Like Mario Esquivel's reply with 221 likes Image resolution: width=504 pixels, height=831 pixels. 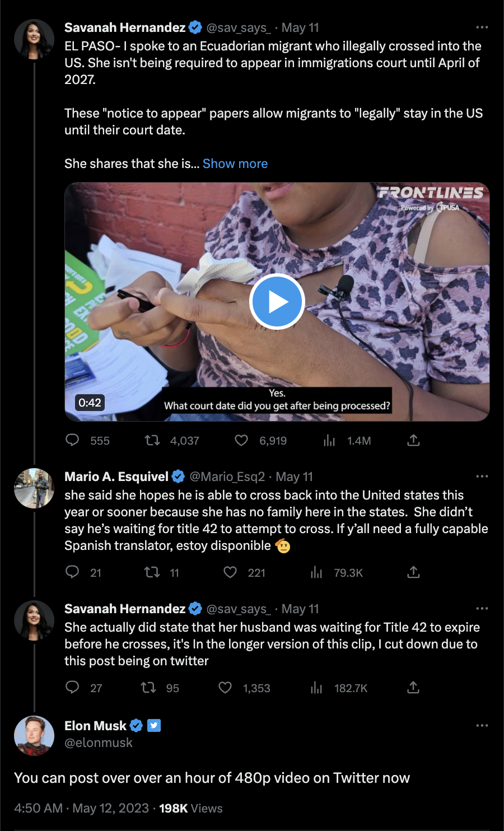click(230, 572)
